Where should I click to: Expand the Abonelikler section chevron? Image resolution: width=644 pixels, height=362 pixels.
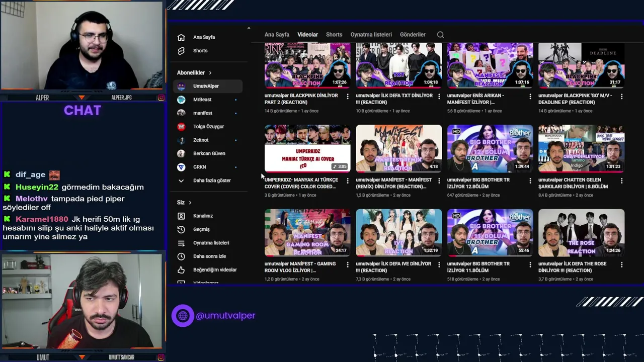click(210, 73)
